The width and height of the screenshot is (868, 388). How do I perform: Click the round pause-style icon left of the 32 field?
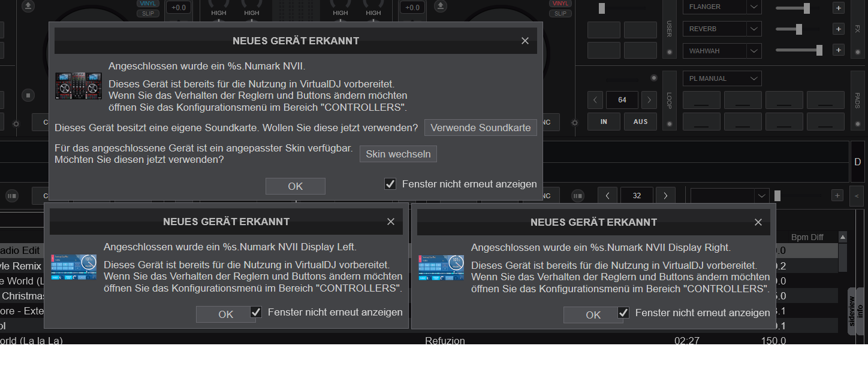578,195
